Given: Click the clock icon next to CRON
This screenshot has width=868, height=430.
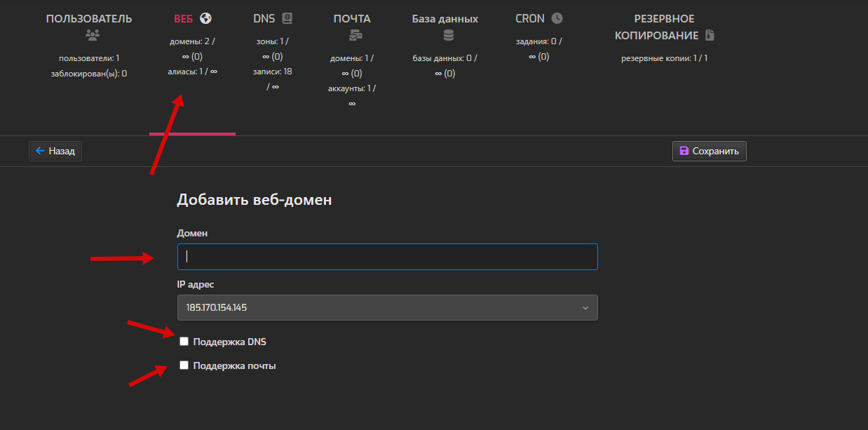Looking at the screenshot, I should click(557, 18).
